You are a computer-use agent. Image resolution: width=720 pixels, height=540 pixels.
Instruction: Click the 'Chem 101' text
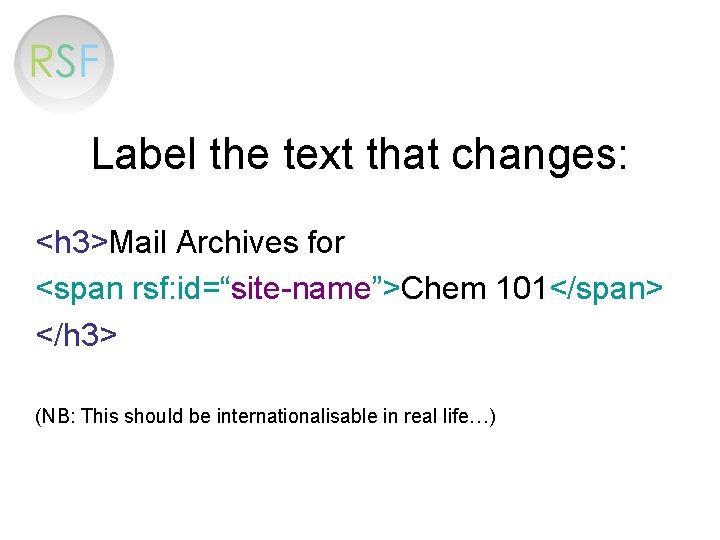coord(473,288)
